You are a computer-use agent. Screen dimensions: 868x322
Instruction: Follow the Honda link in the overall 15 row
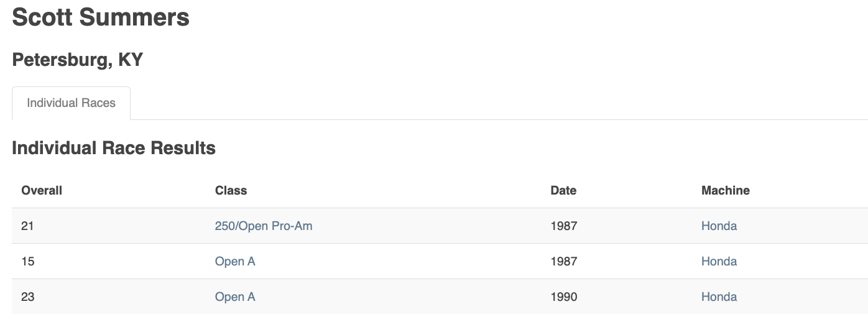click(x=719, y=262)
